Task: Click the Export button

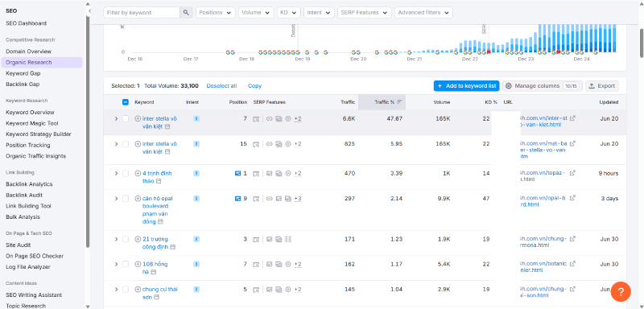Action: (602, 86)
